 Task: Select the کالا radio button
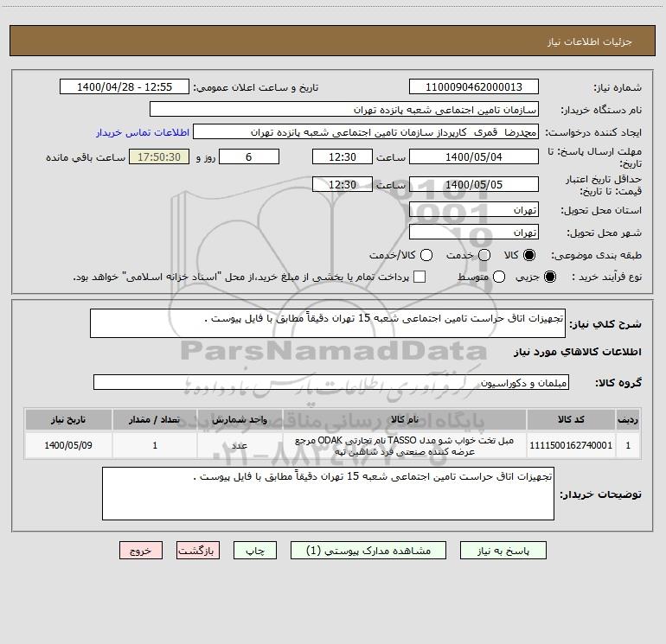(529, 255)
